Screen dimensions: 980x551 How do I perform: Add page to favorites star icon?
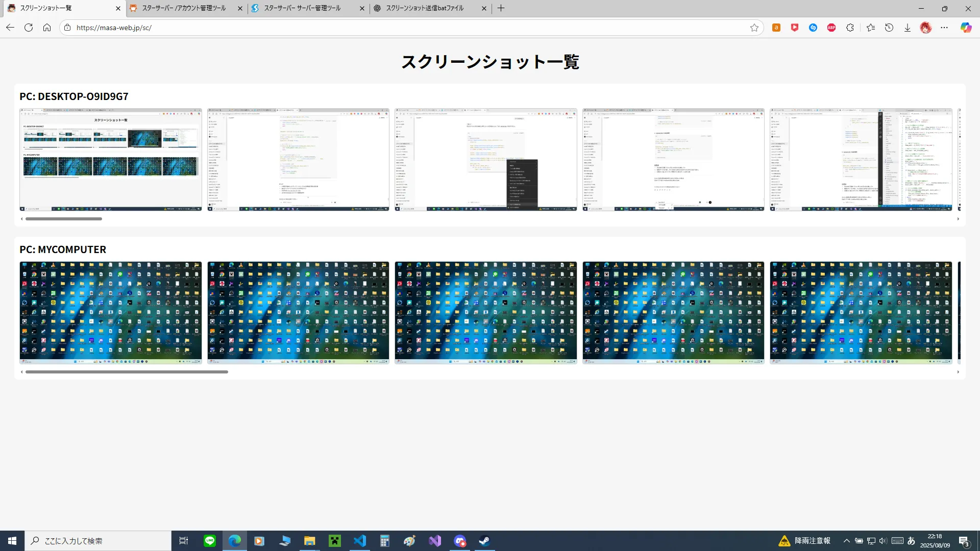[x=754, y=28]
